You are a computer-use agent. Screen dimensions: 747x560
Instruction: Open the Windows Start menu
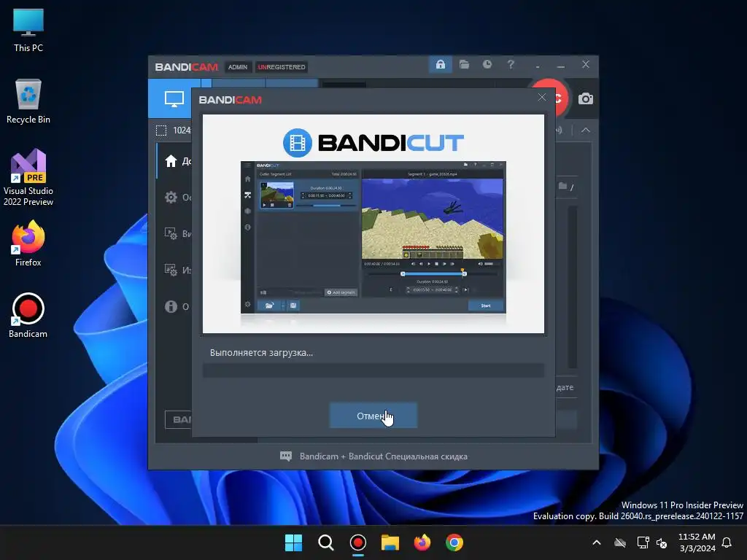(x=293, y=542)
